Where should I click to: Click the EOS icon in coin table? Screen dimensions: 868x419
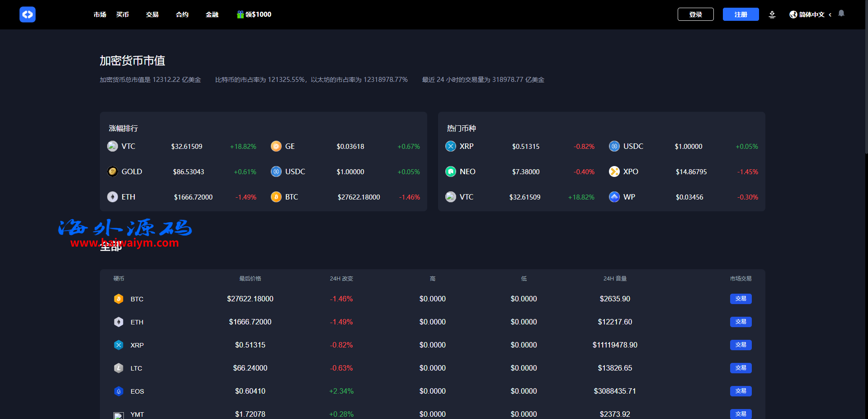click(118, 391)
